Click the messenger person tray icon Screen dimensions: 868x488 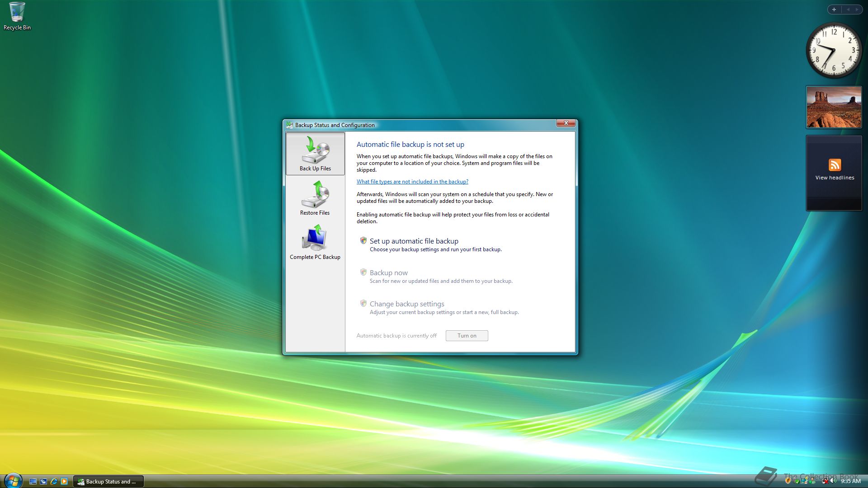[x=812, y=481]
